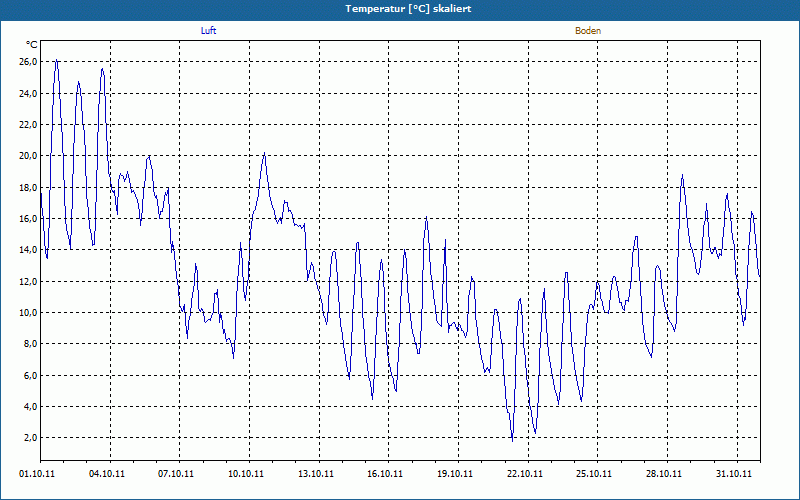Click the date label 07.10.11
The image size is (800, 500).
click(176, 473)
